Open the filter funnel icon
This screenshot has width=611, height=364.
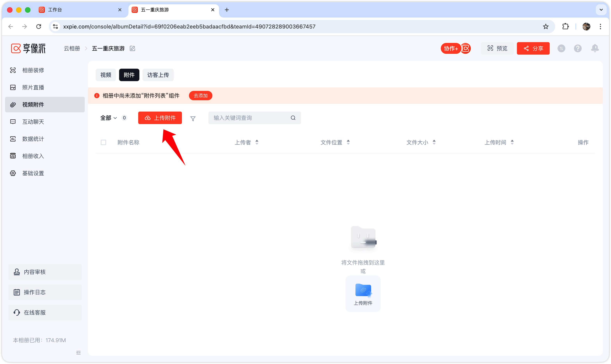pos(193,118)
